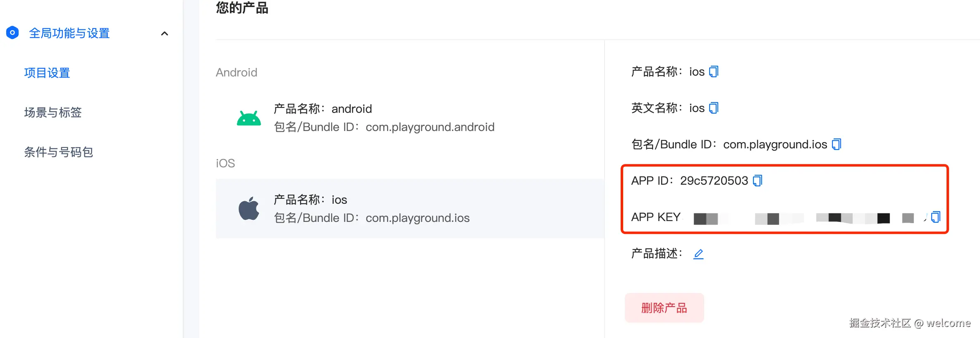Image resolution: width=980 pixels, height=338 pixels.
Task: Select the android product entry
Action: point(409,118)
